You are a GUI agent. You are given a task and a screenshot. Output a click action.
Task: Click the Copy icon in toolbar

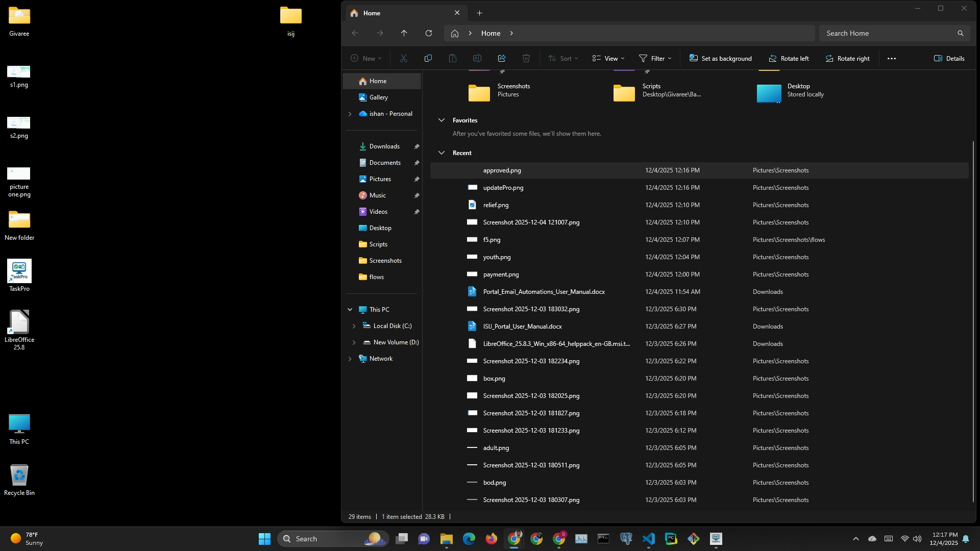(x=428, y=58)
